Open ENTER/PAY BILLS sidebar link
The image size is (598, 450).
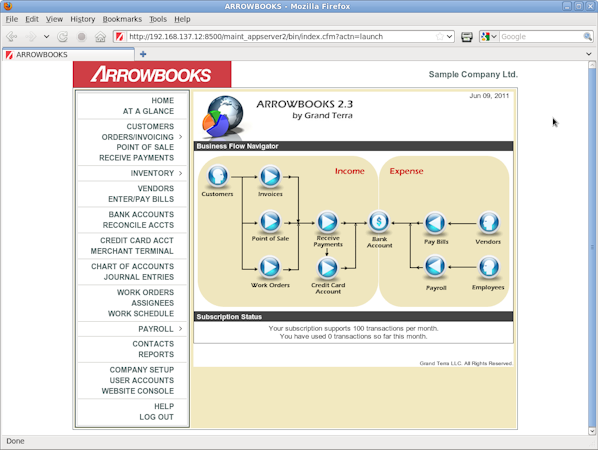141,199
